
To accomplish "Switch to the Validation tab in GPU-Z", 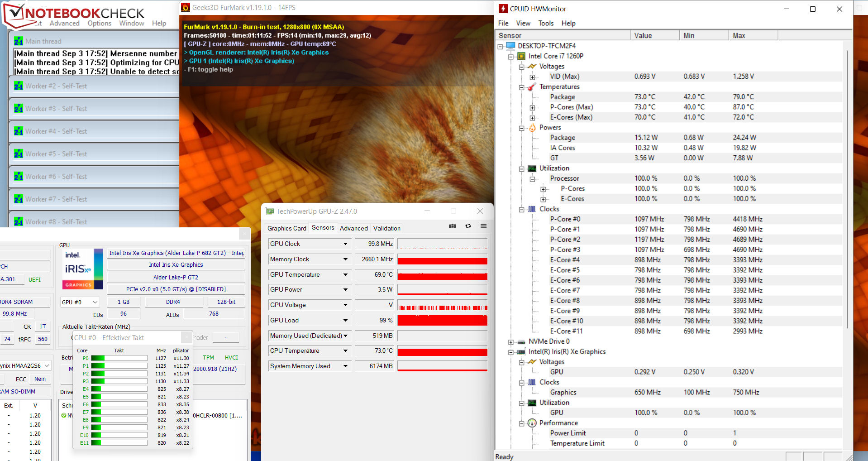I will point(387,228).
